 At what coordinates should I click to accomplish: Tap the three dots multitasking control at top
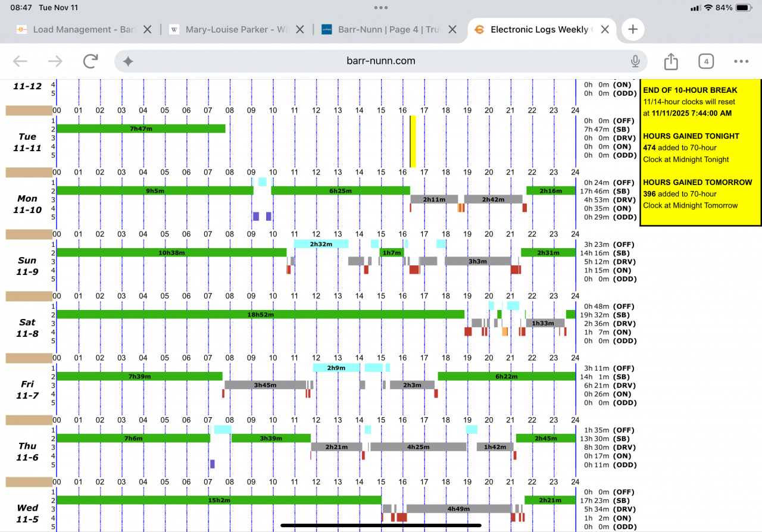coord(381,8)
